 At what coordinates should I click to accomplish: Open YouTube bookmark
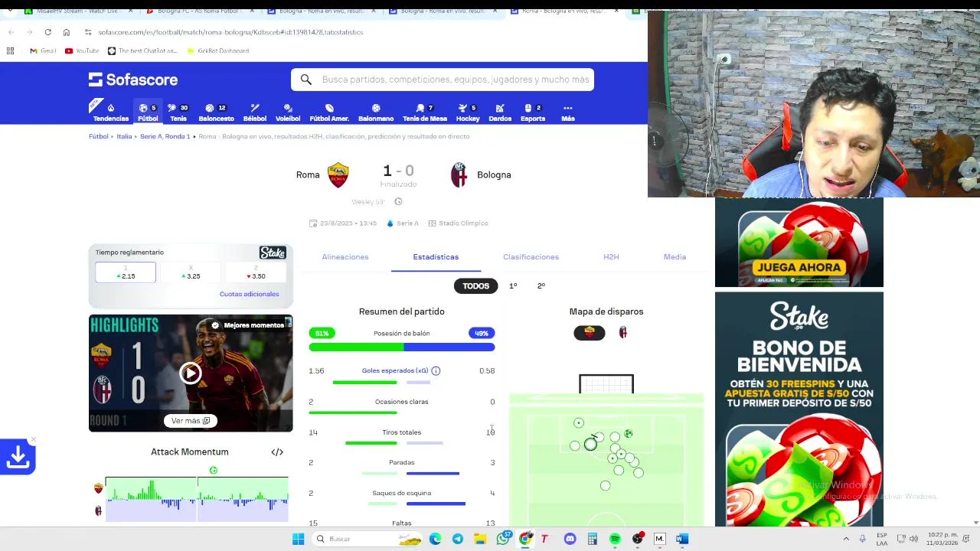pos(82,51)
